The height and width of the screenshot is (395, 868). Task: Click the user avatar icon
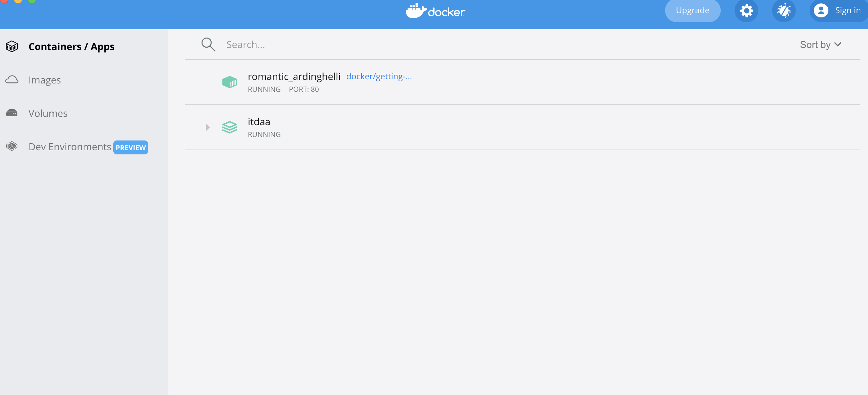[x=821, y=10]
